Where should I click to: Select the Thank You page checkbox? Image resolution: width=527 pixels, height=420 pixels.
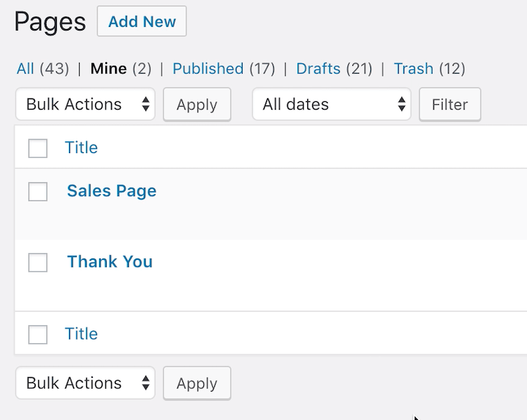pyautogui.click(x=38, y=263)
